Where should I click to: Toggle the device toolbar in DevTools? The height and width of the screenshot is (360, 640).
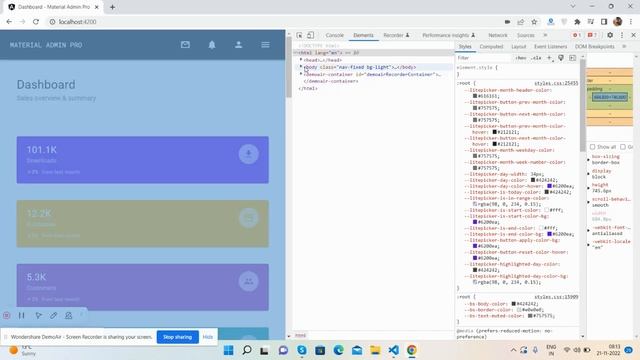311,35
